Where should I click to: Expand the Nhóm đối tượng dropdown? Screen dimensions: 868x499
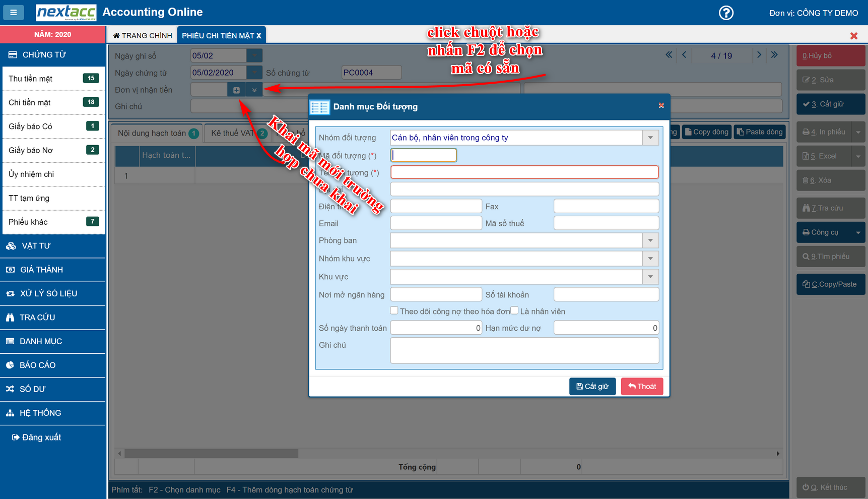click(650, 138)
